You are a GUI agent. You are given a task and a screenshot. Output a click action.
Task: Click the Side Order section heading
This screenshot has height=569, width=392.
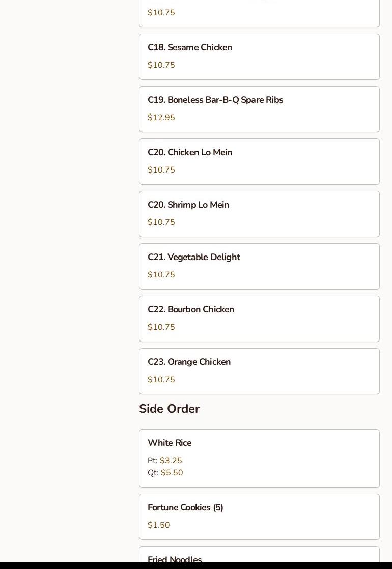point(169,409)
